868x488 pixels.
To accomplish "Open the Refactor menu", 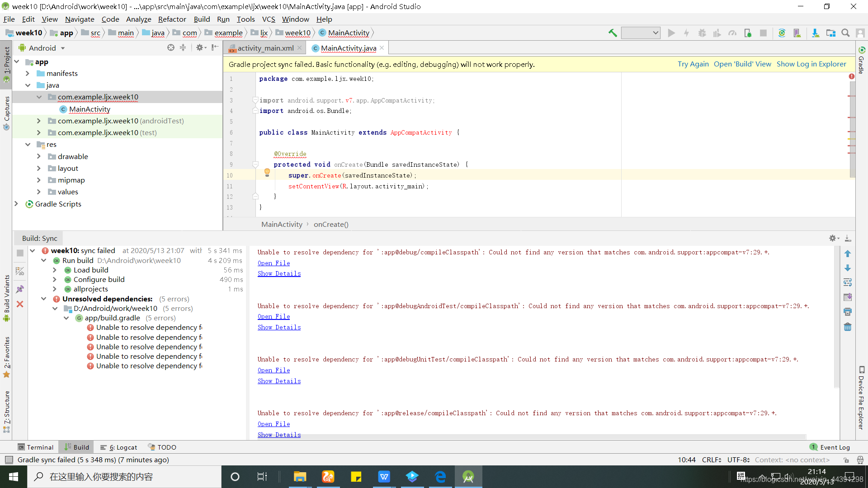I will [172, 19].
